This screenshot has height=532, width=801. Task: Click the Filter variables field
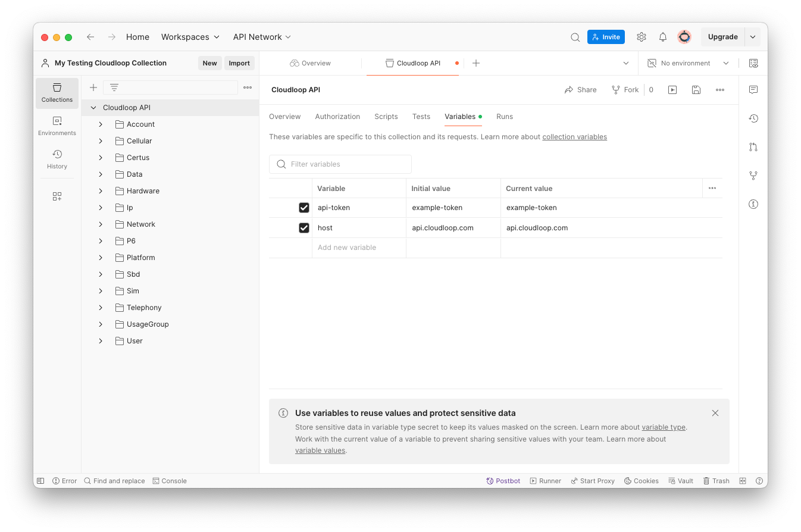(x=340, y=164)
